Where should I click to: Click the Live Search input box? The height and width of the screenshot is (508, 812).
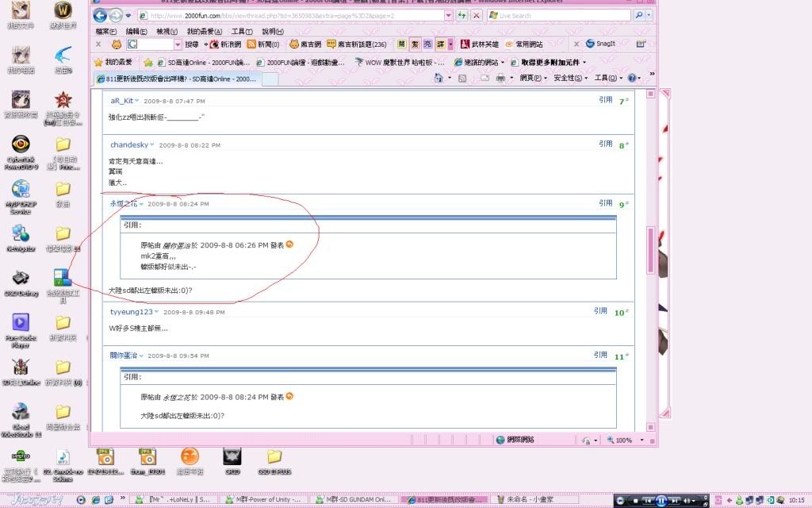point(559,16)
